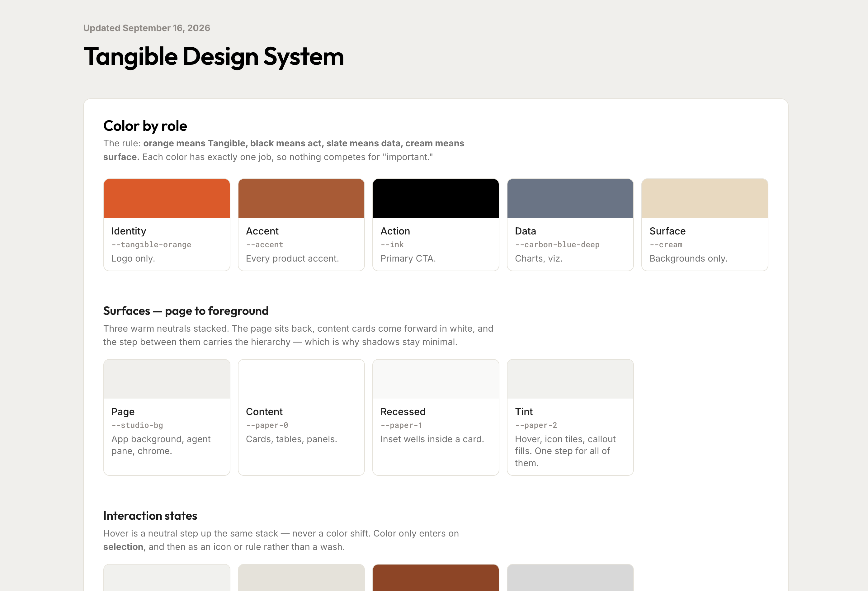This screenshot has width=868, height=591.
Task: Click the Surfaces — page to foreground heading
Action: tap(186, 311)
